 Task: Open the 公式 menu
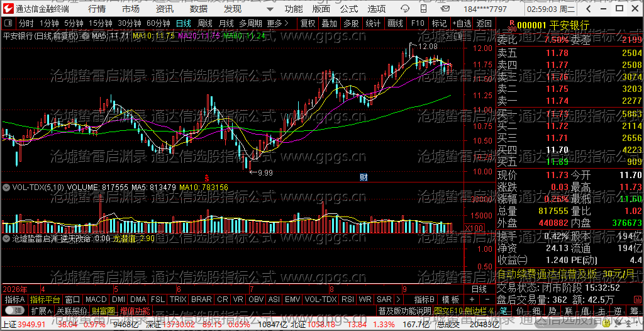349,9
